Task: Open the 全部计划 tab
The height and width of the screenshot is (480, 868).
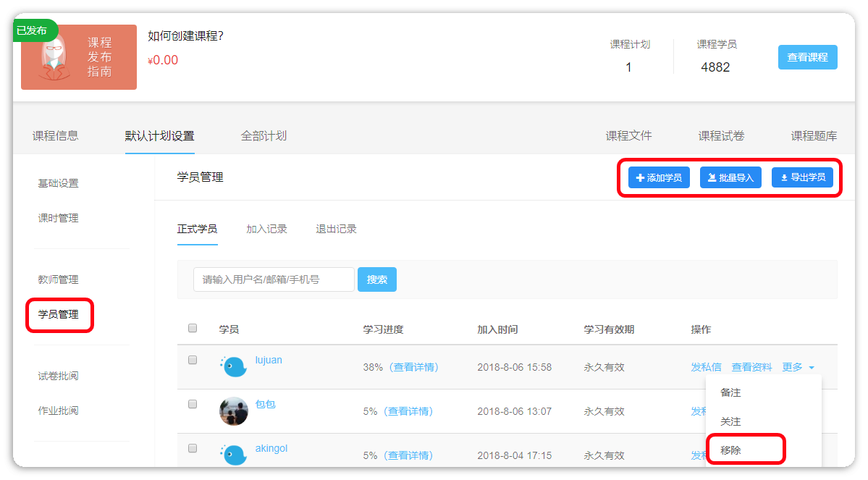Action: (264, 135)
